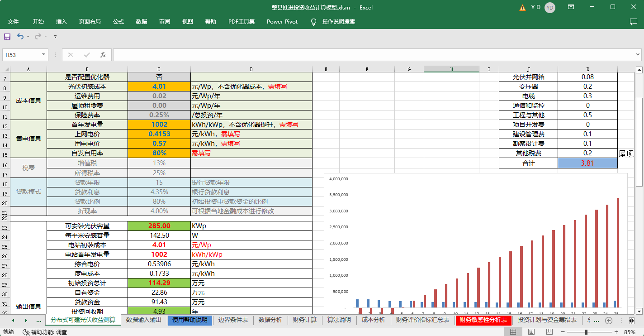Viewport: 644px width, 336px height.
Task: Switch to 投资计划与资金筹措表 sheet tab
Action: pyautogui.click(x=547, y=320)
